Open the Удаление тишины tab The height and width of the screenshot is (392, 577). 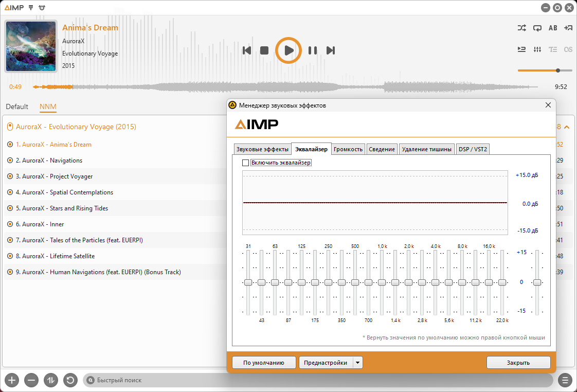click(x=426, y=149)
